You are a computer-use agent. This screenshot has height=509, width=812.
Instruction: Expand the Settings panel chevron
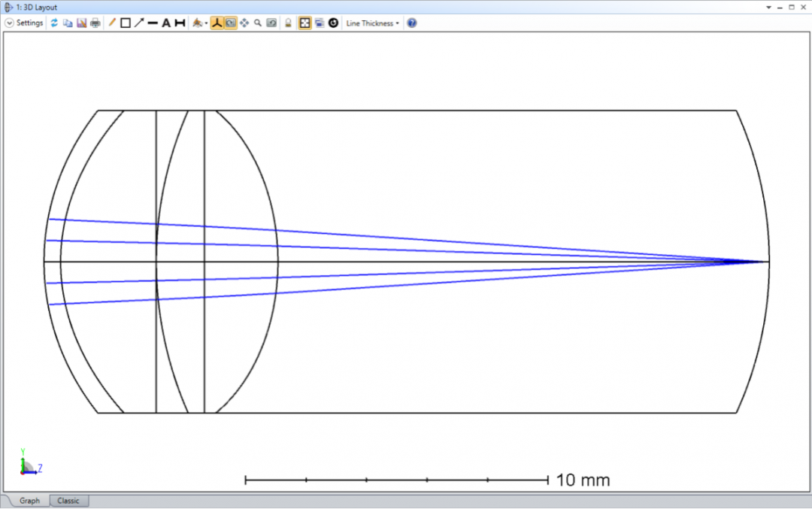click(10, 23)
